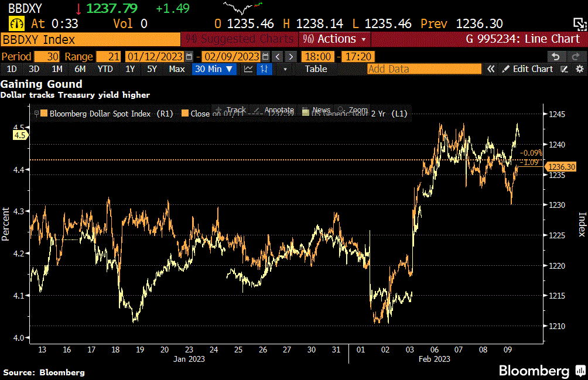Click the last price 1237.79
Viewport: 588px width, 380px height.
point(112,8)
